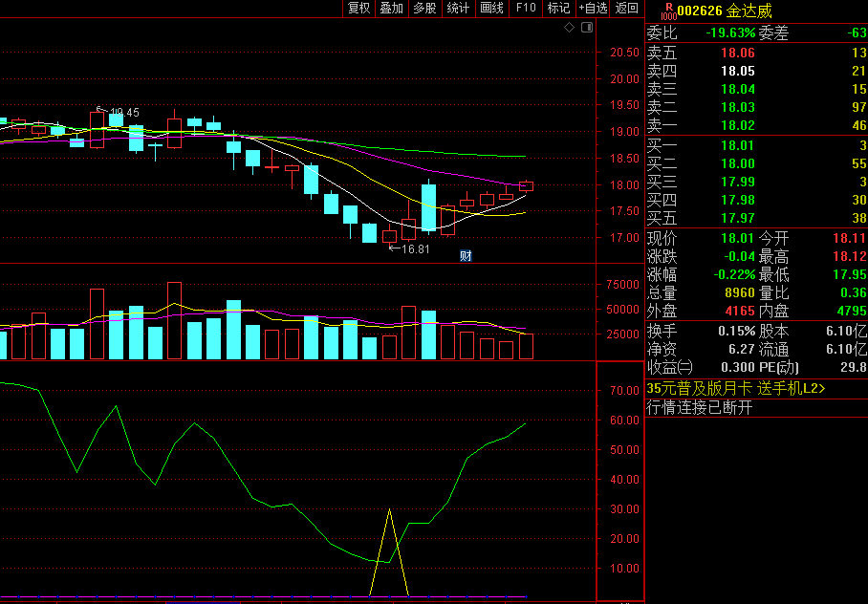Select 卖五 price 18.06

pyautogui.click(x=738, y=54)
